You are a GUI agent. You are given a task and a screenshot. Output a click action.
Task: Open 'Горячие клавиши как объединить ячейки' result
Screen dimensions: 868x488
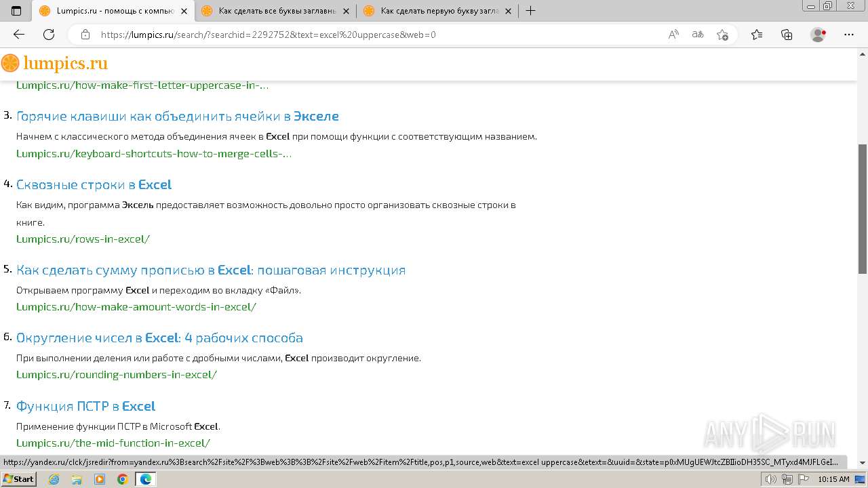click(x=178, y=116)
